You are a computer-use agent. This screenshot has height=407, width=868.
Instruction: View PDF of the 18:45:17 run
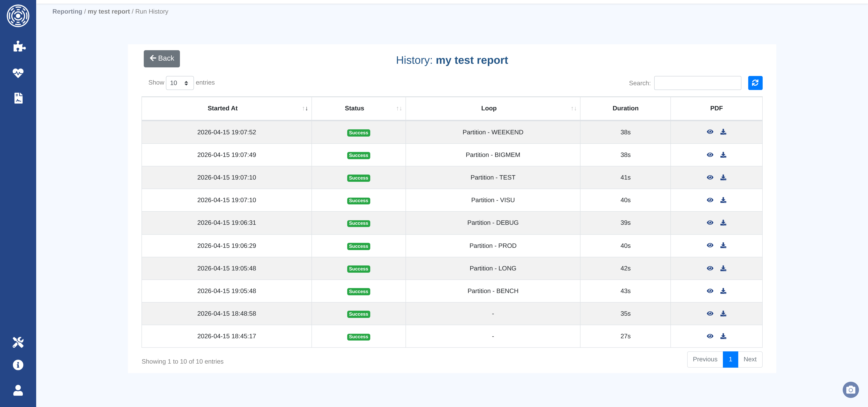[710, 336]
